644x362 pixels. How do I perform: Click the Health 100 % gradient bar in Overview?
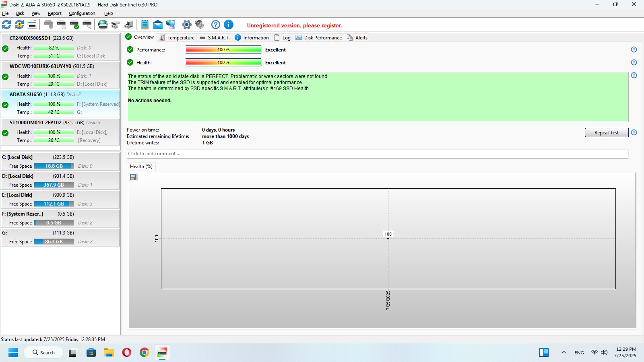tap(223, 62)
